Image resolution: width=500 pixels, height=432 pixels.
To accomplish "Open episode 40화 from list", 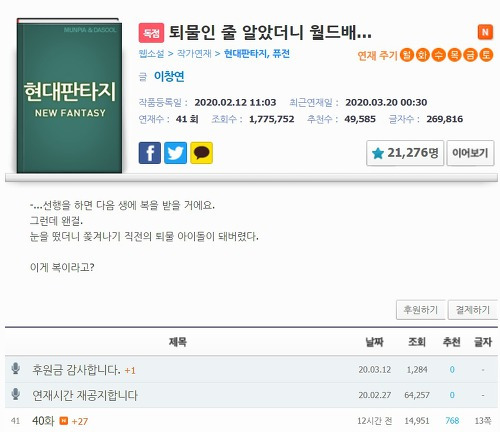I will [x=43, y=421].
